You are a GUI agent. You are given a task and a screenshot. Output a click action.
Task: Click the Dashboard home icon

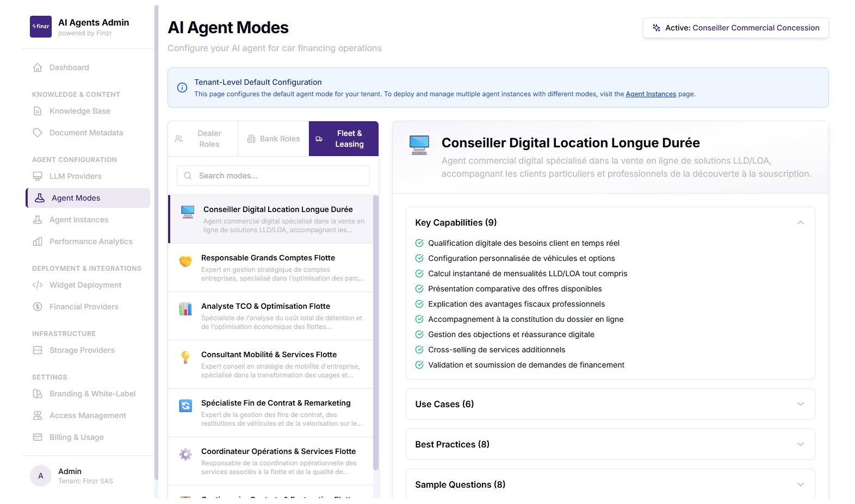click(38, 67)
